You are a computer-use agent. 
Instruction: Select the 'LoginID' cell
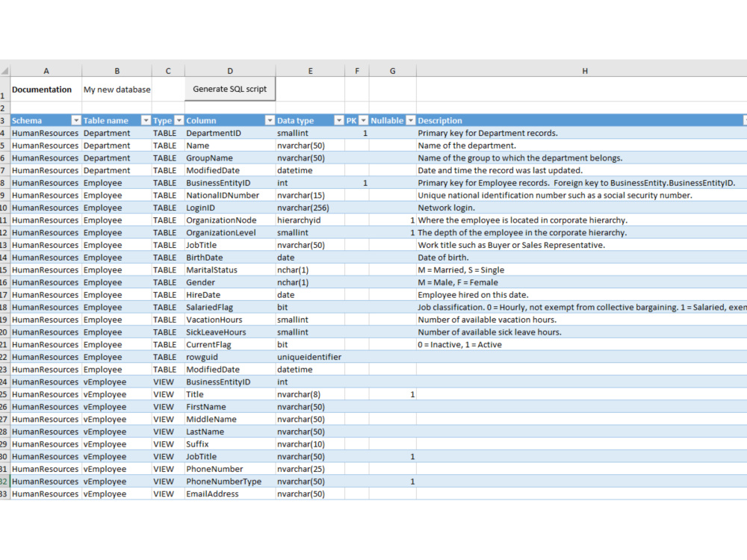tap(230, 208)
